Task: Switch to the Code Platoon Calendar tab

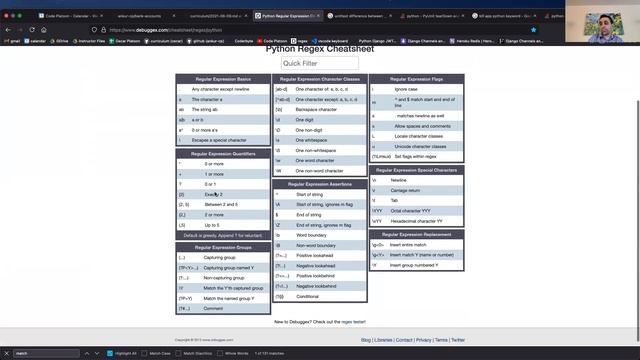Action: tap(70, 16)
